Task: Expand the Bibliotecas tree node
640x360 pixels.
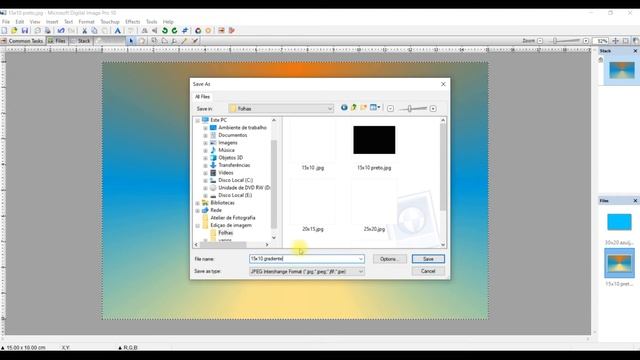Action: [198, 203]
